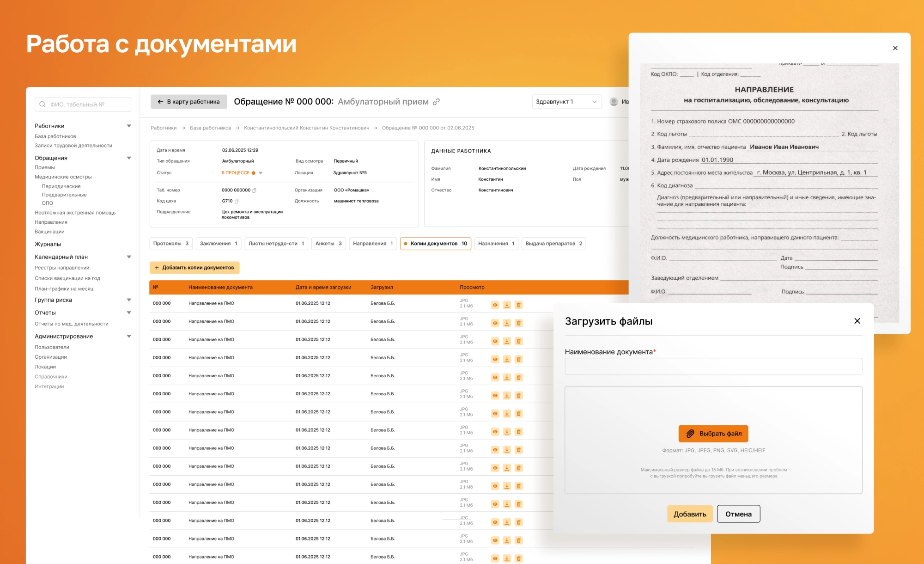The height and width of the screenshot is (564, 924).
Task: Switch to the Протоколы tab
Action: [170, 244]
